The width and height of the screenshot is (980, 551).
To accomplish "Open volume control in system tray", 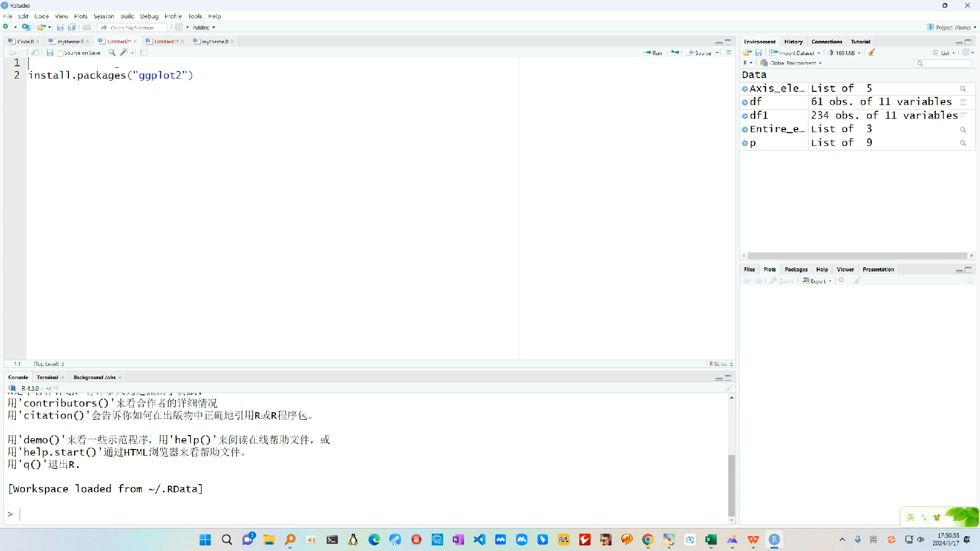I will coord(920,540).
